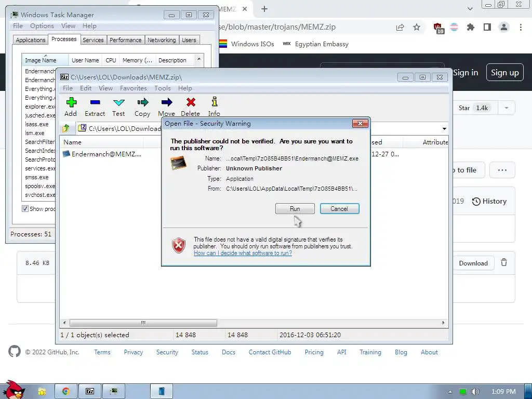Open the file History link on GitHub
Image resolution: width=532 pixels, height=399 pixels.
489,201
